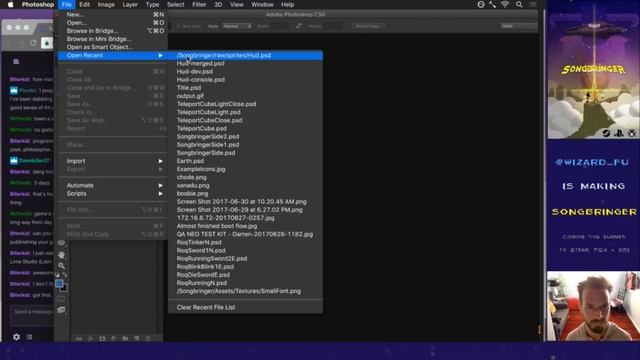Click the background color swatch
The width and height of the screenshot is (640, 360).
[65, 289]
